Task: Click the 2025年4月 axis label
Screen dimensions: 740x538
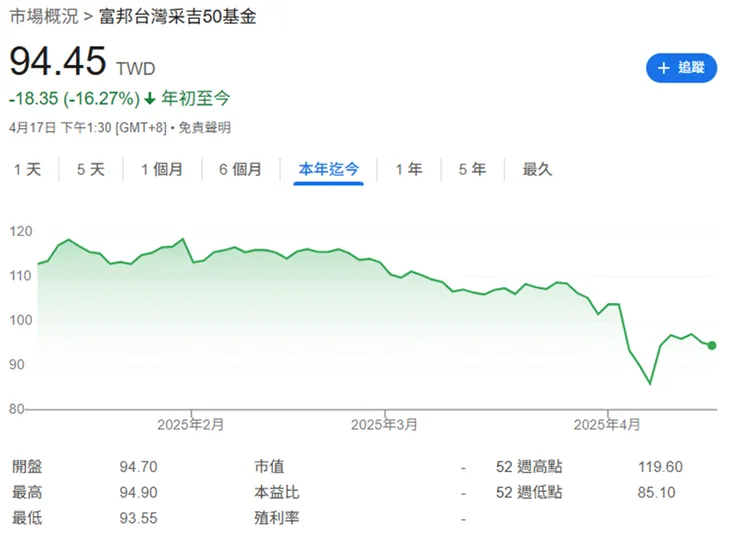Action: (x=607, y=425)
